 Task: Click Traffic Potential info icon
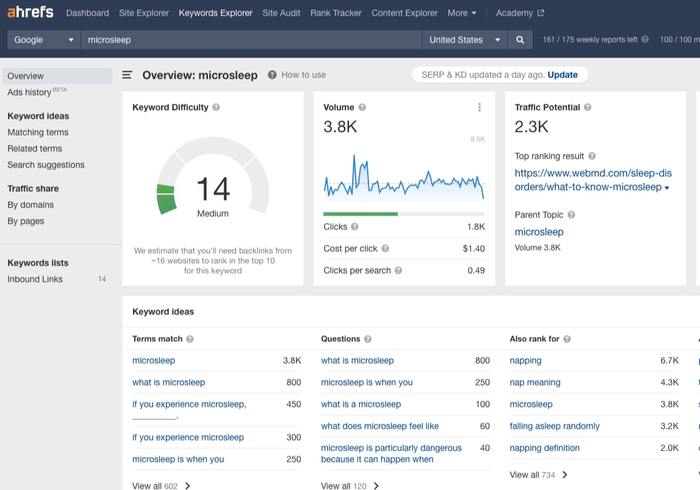pyautogui.click(x=588, y=108)
